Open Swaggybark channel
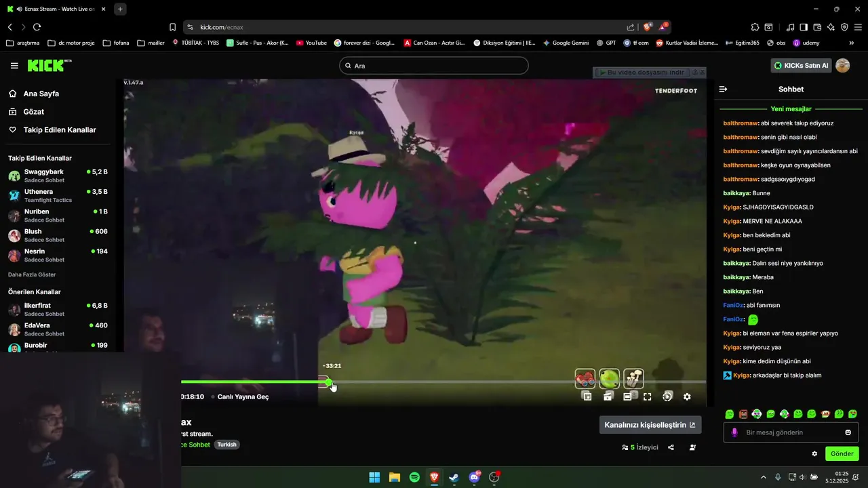This screenshot has height=488, width=868. coord(58,176)
